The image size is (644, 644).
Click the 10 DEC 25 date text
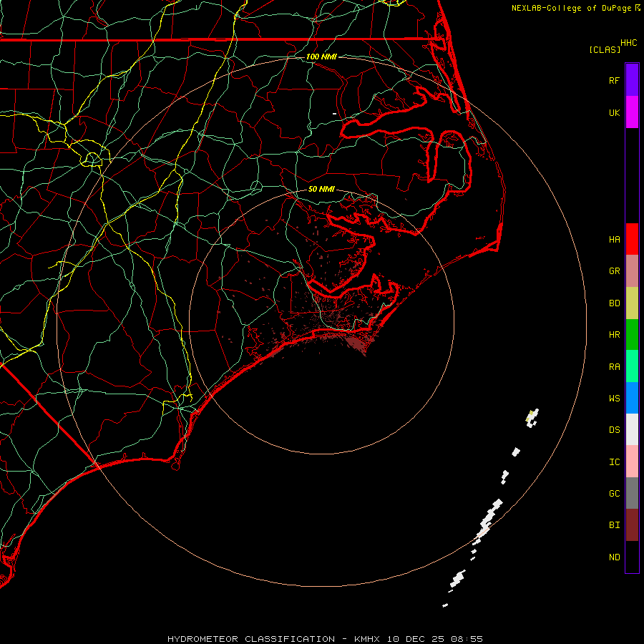pos(414,639)
